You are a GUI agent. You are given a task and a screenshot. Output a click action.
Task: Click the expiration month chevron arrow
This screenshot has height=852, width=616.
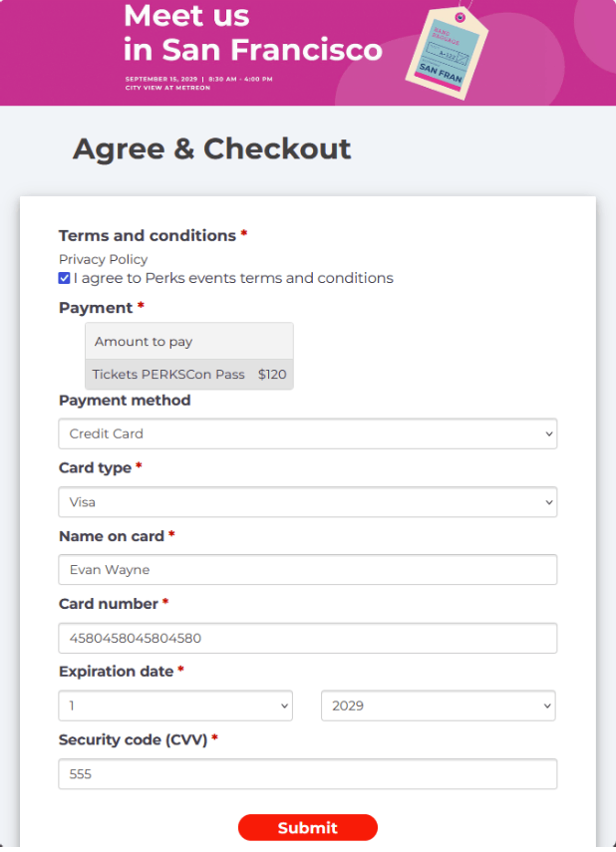pyautogui.click(x=284, y=706)
